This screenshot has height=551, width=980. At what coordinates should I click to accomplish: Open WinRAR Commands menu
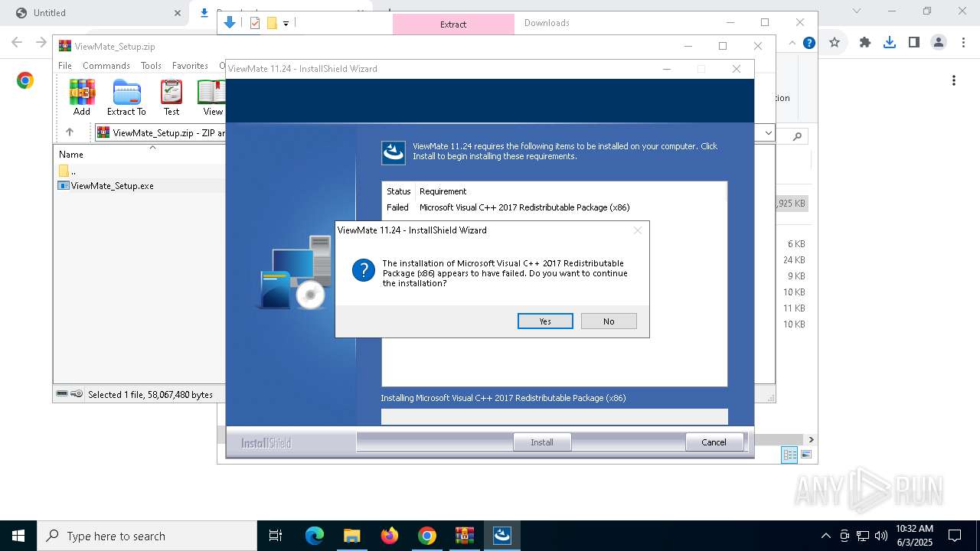[x=106, y=66]
